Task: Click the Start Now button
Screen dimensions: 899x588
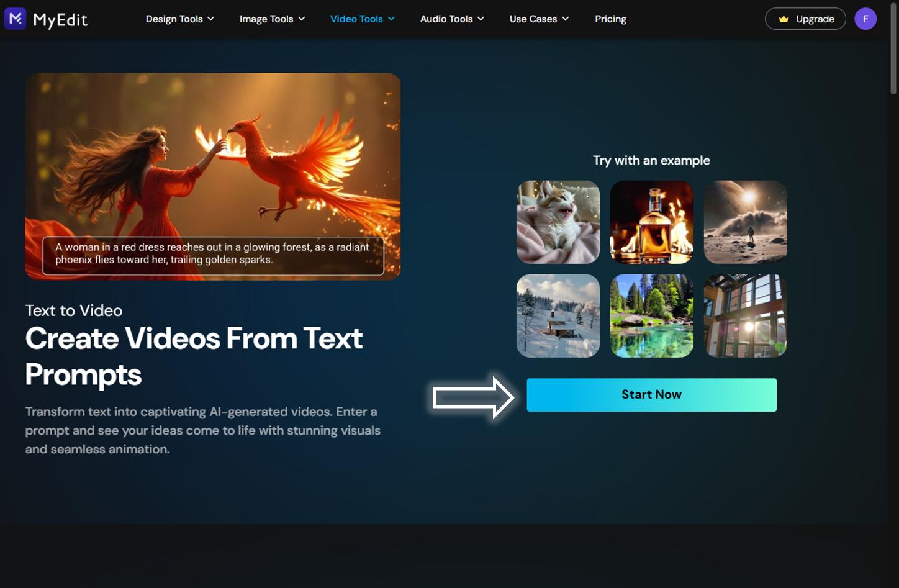Action: click(x=651, y=394)
